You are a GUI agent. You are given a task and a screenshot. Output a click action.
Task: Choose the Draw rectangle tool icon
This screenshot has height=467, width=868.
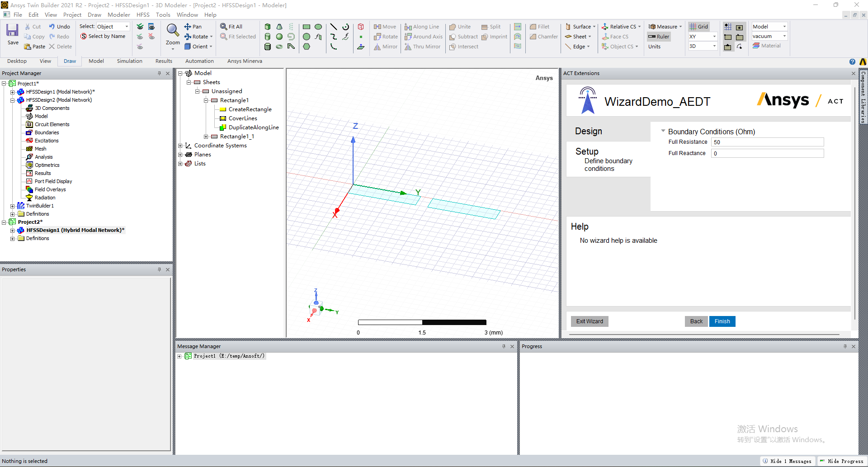[x=307, y=27]
